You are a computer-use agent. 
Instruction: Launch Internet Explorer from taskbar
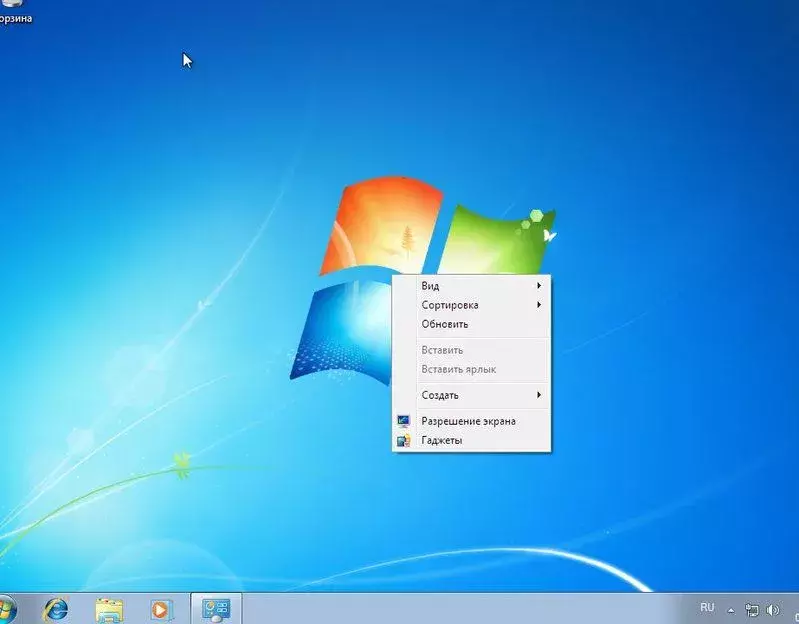tap(56, 609)
